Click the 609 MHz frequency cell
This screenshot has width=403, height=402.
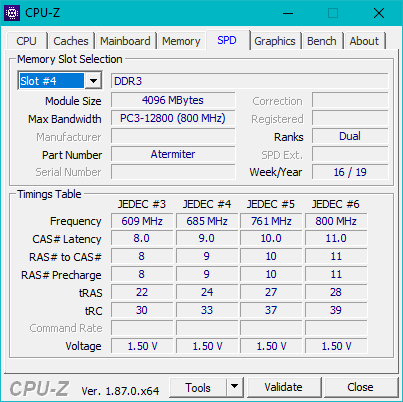click(x=142, y=221)
